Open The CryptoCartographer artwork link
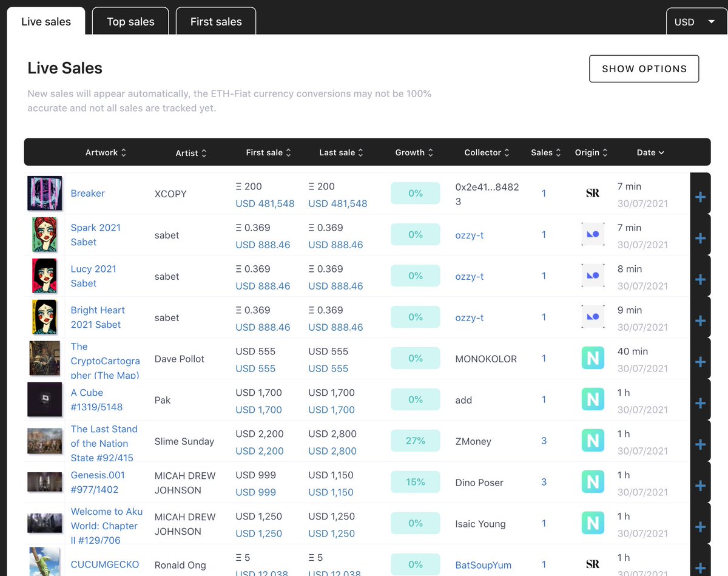 [106, 361]
